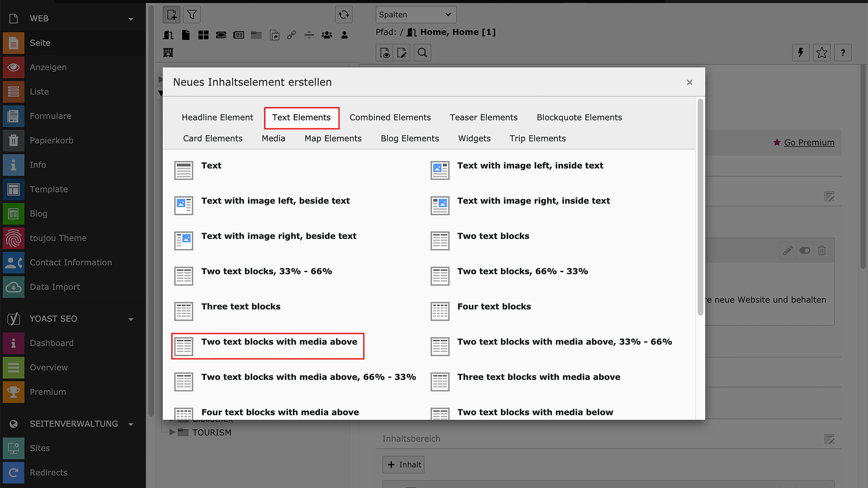Open the Papierkorb module in sidebar
The image size is (868, 488).
52,141
